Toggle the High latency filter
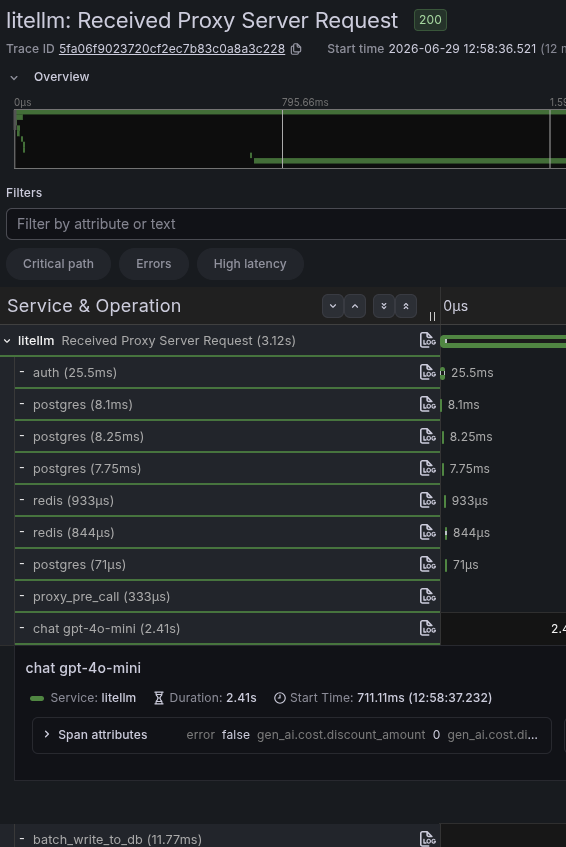Image resolution: width=566 pixels, height=847 pixels. pyautogui.click(x=250, y=264)
